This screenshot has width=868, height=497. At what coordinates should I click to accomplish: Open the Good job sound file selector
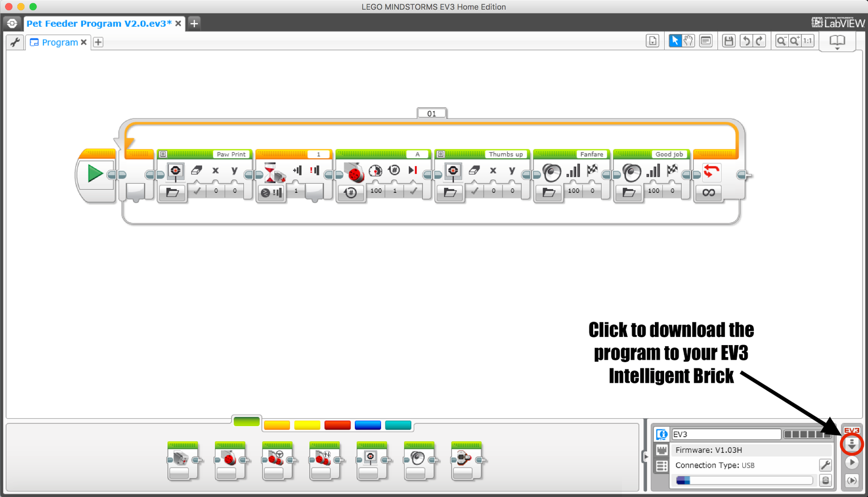pos(669,154)
